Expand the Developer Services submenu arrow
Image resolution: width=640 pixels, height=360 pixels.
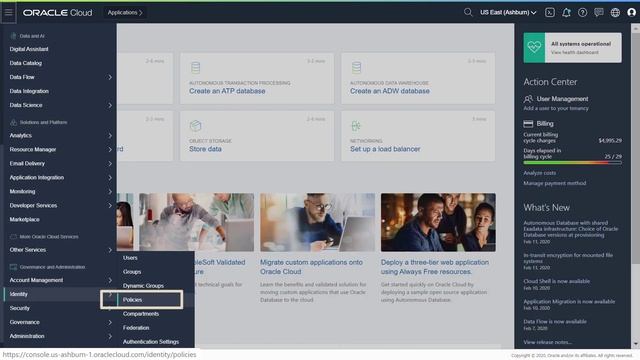(110, 205)
